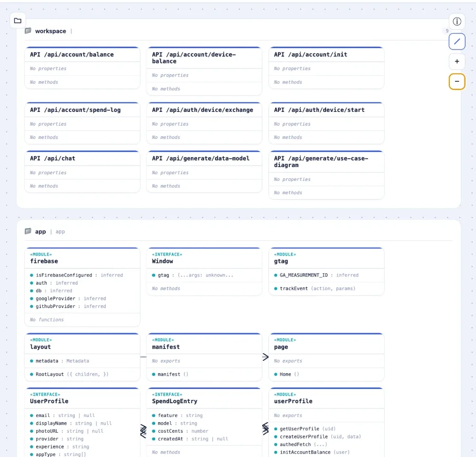This screenshot has height=457, width=476.
Task: Open API /api/account/init card
Action: (327, 68)
